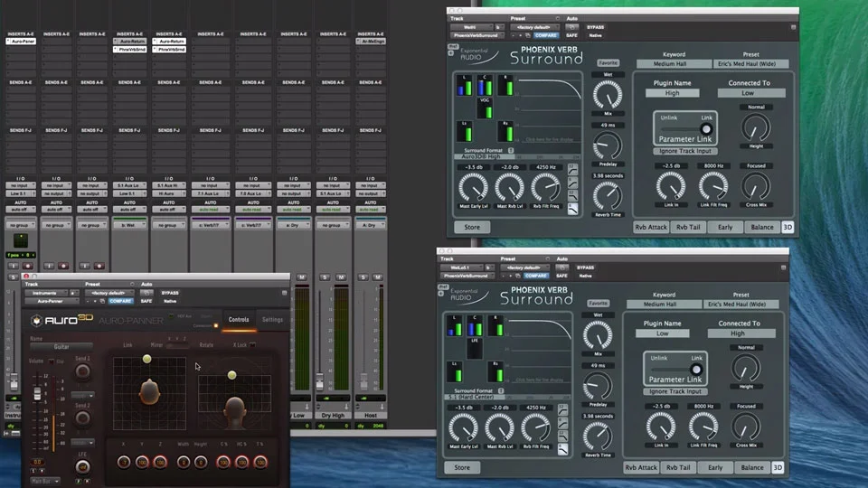
Task: Open factory default preset dropdown in upper Phoenix Verb
Action: (534, 27)
